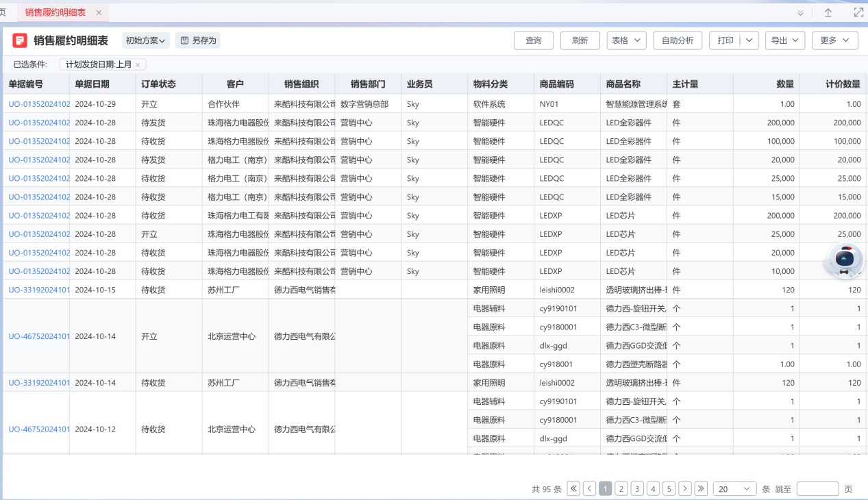Click the 打印 print button
The height and width of the screenshot is (500, 868).
(725, 40)
